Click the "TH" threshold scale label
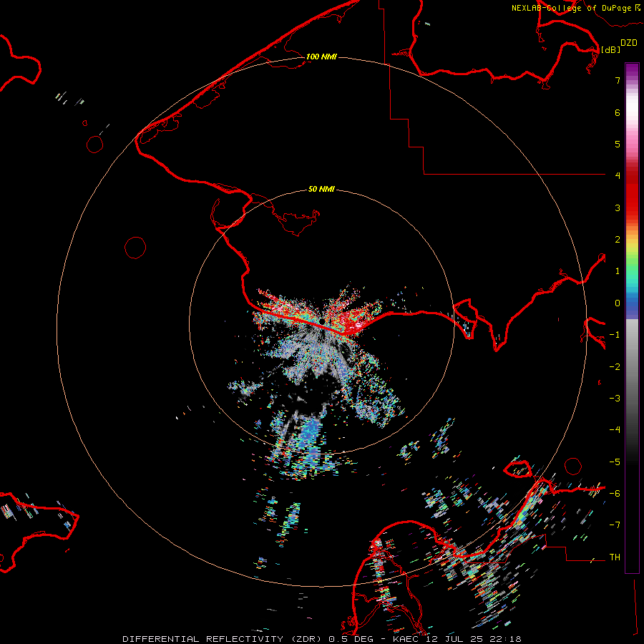644x644 pixels. 615,557
